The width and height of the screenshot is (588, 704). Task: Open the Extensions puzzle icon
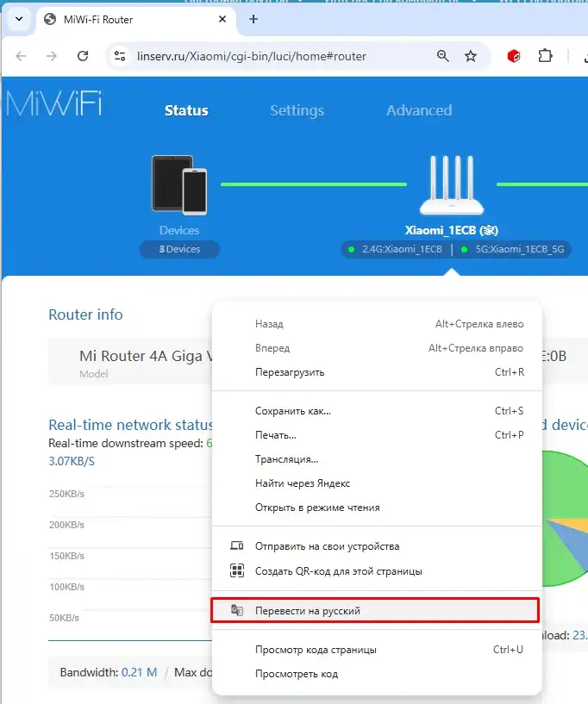coord(545,56)
